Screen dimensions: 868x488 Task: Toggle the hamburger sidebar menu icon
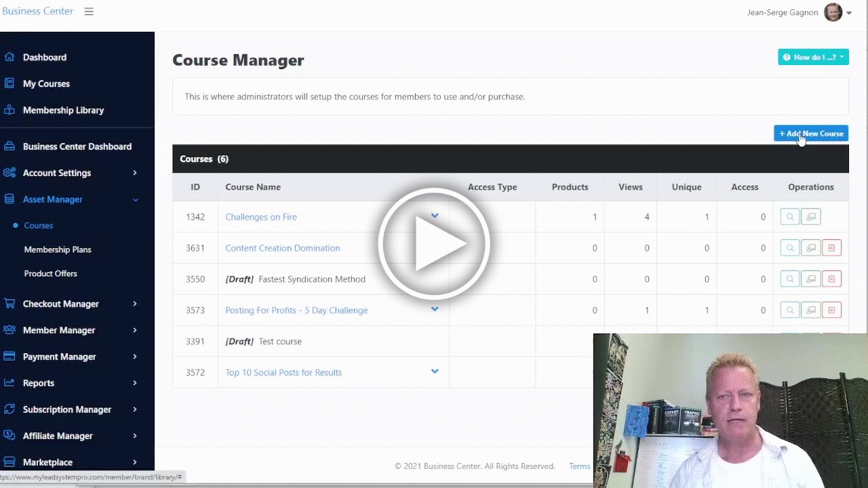[89, 12]
